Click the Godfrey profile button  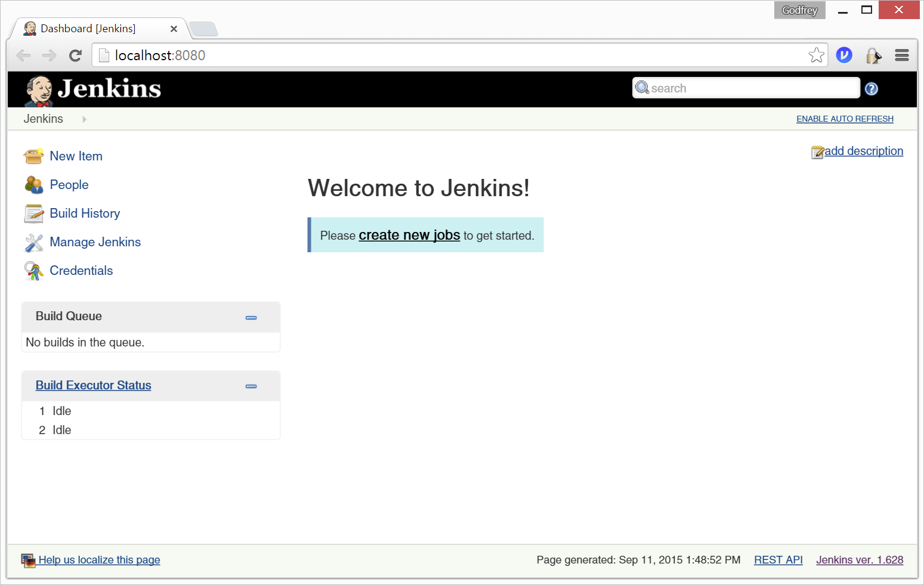tap(799, 10)
